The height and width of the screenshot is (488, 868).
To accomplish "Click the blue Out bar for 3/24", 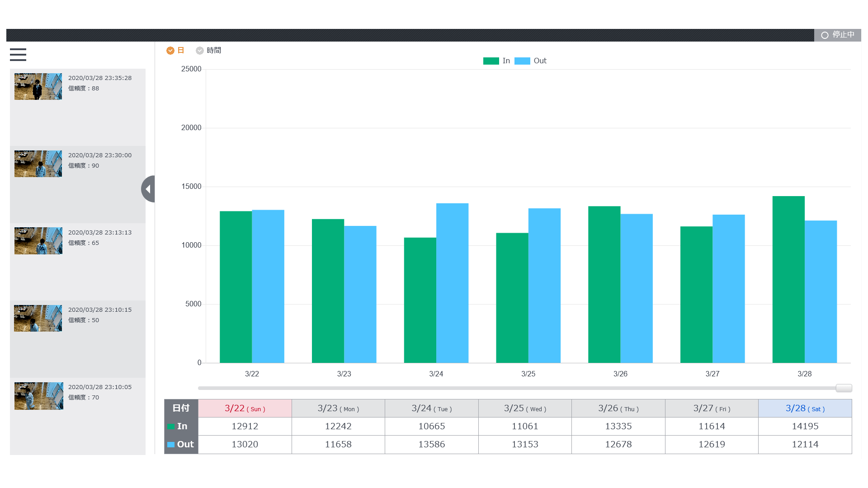I will point(452,283).
